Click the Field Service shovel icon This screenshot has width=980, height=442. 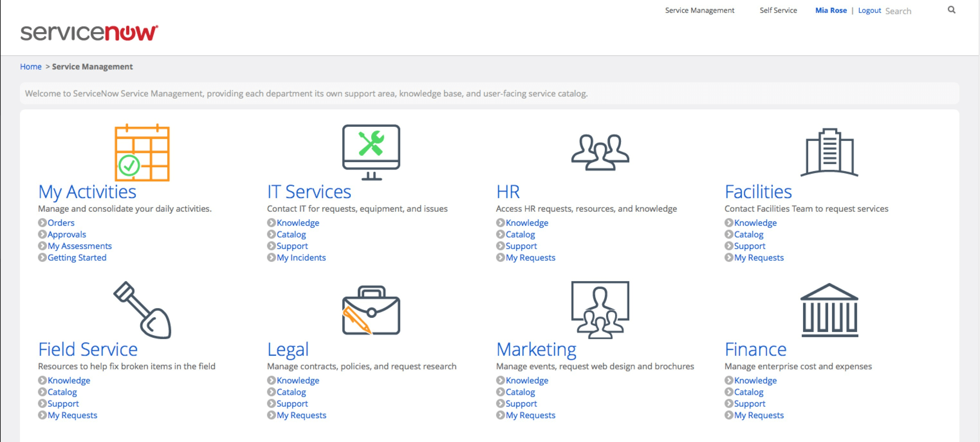click(x=143, y=310)
